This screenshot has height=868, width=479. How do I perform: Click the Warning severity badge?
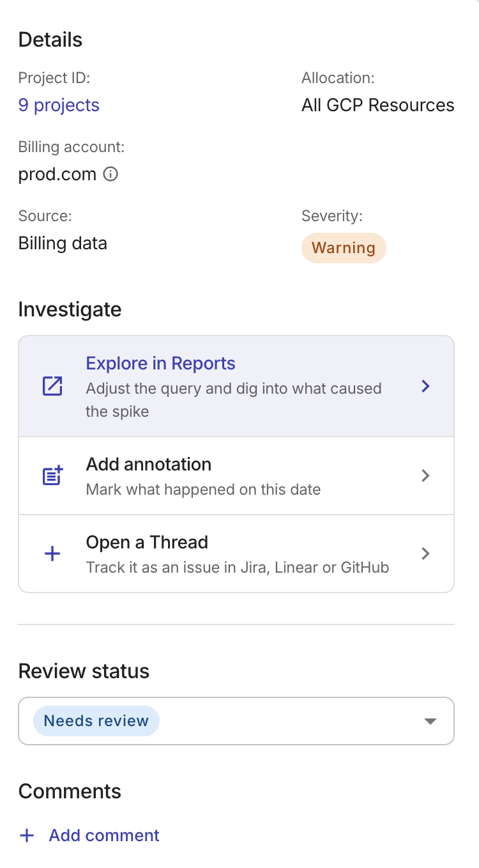click(344, 248)
